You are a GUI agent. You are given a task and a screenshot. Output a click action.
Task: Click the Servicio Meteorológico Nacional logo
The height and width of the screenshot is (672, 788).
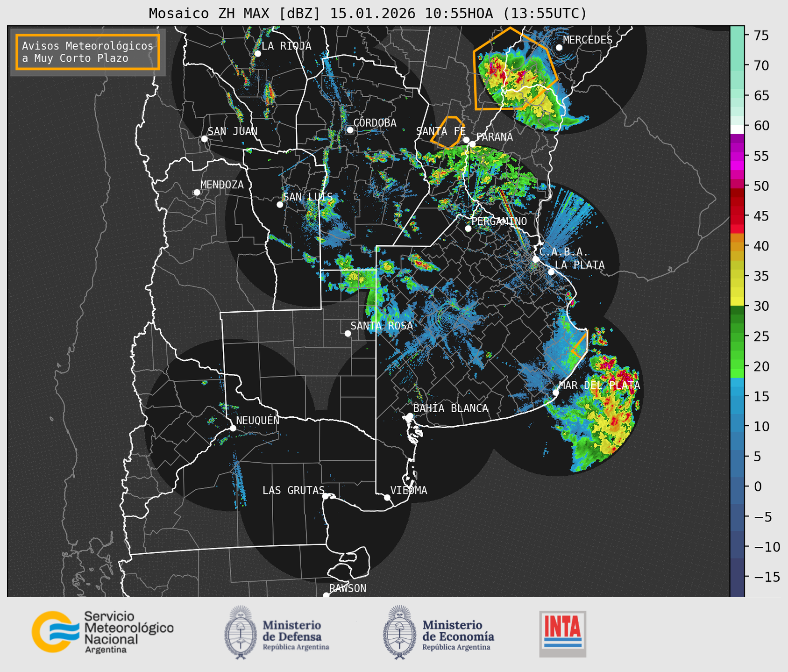(x=102, y=632)
